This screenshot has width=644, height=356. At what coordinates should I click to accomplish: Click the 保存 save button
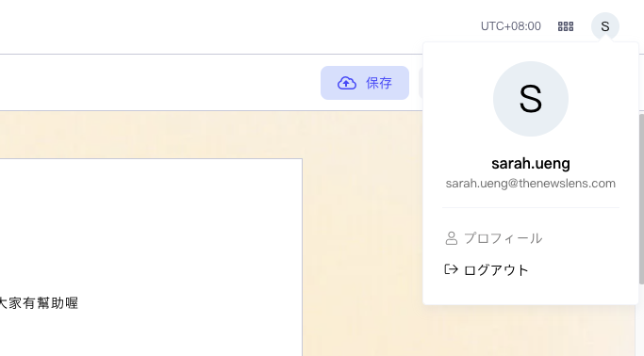pos(365,83)
